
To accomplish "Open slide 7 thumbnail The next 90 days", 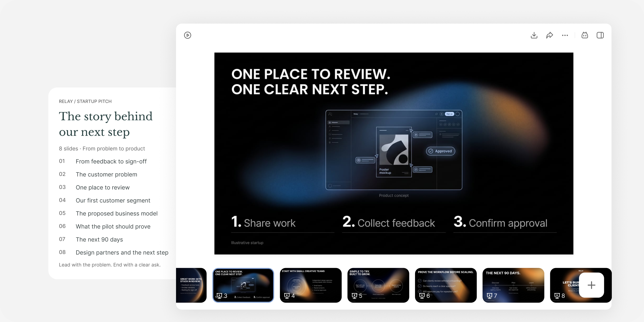I will point(513,285).
